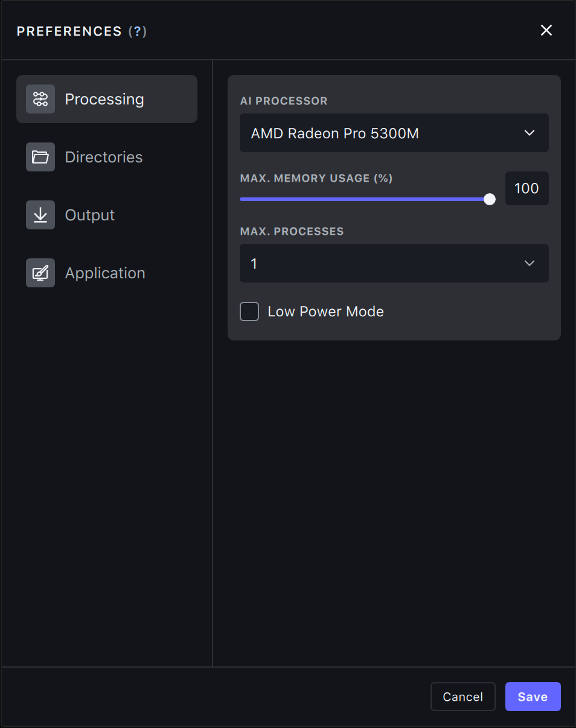Screen dimensions: 576x728
Task: Open the Application preferences tab
Action: 105,273
